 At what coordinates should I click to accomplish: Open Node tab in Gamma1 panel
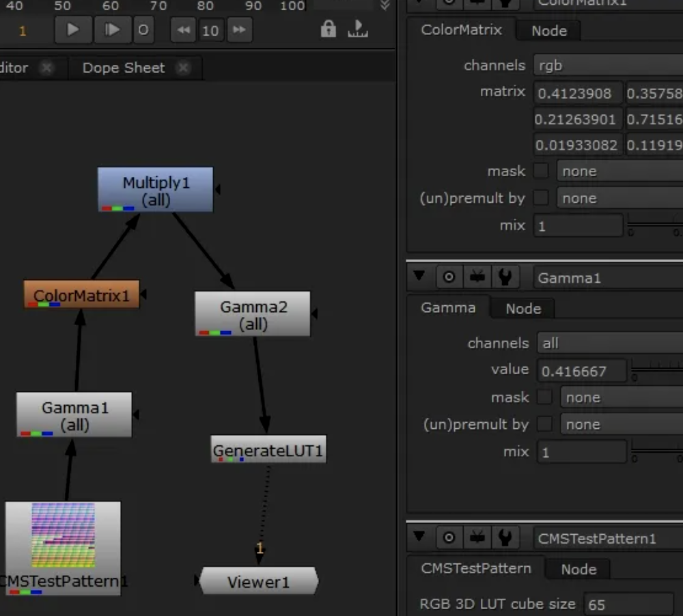click(523, 309)
